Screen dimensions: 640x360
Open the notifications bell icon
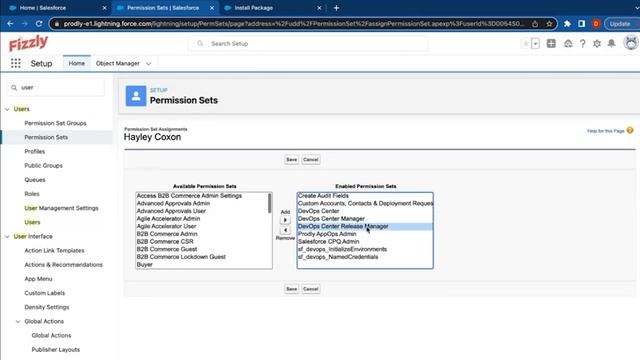click(611, 43)
